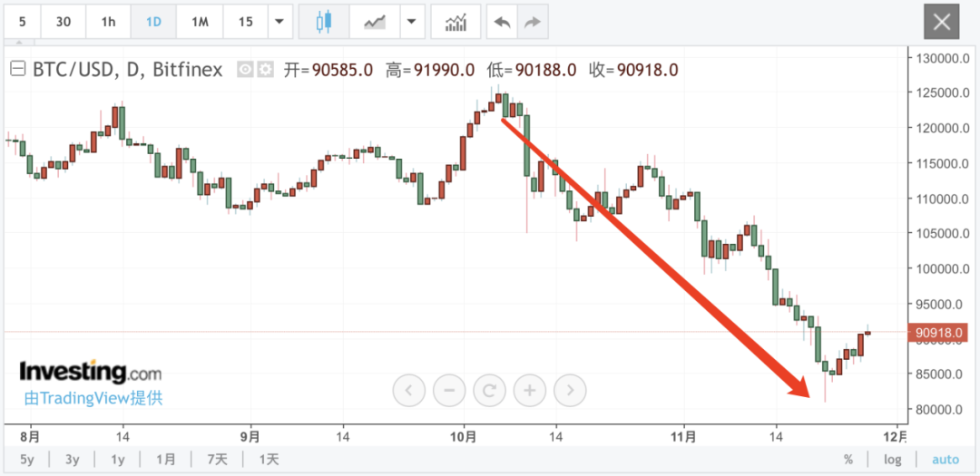This screenshot has height=476, width=980.
Task: Toggle the auto price scale
Action: (945, 459)
